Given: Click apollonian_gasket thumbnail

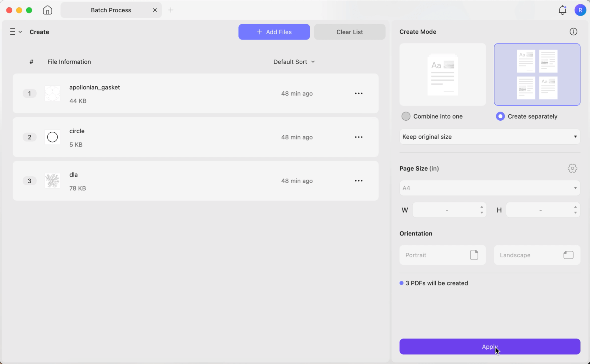Looking at the screenshot, I should (x=53, y=94).
